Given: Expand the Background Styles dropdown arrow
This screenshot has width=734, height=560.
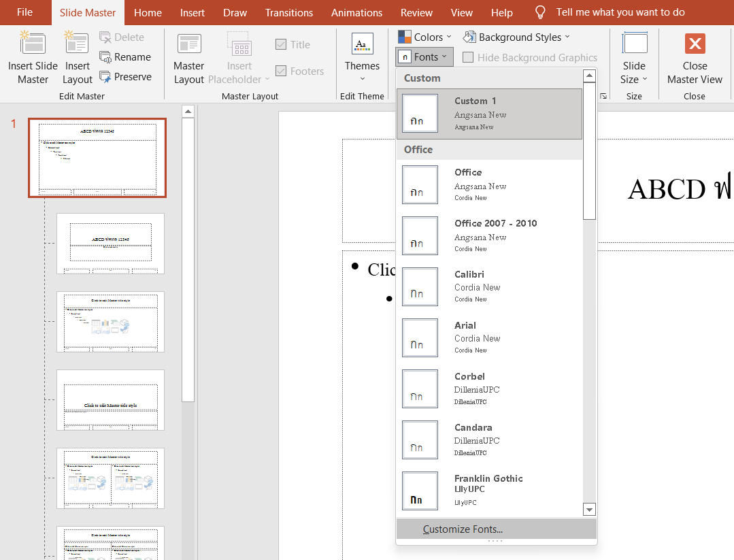Looking at the screenshot, I should (567, 37).
